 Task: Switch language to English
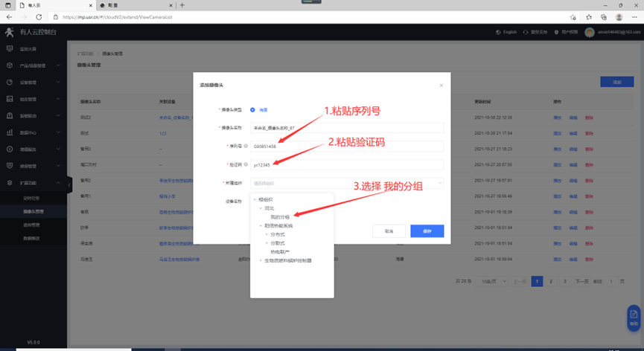pos(510,32)
